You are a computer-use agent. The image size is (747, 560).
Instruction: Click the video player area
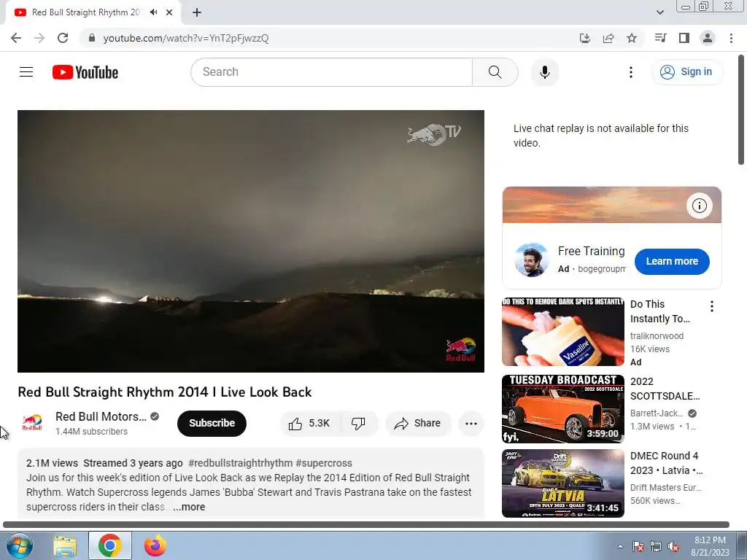click(x=251, y=241)
